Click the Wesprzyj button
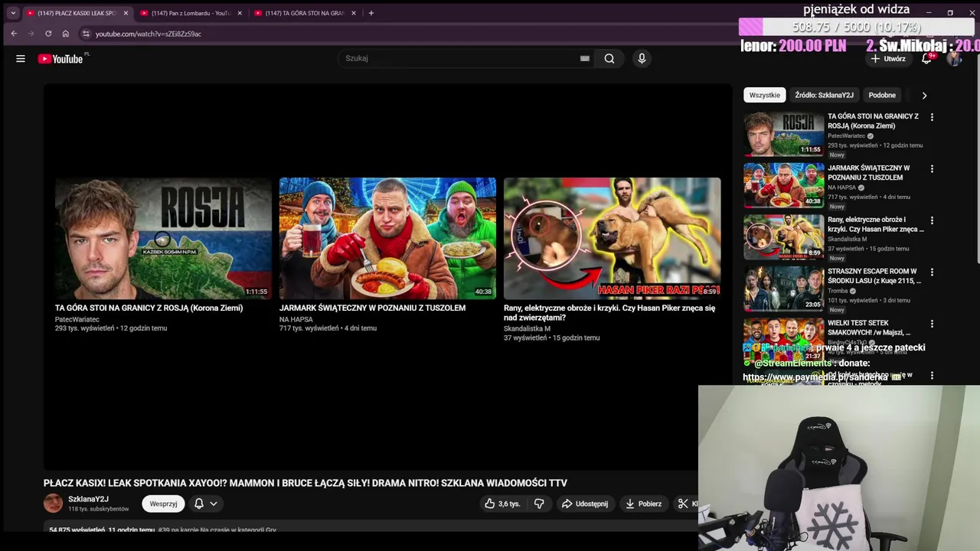 point(163,504)
